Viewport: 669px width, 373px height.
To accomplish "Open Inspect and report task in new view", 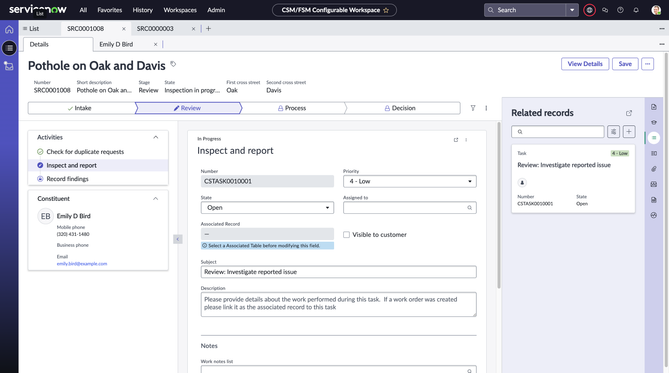I will point(456,140).
